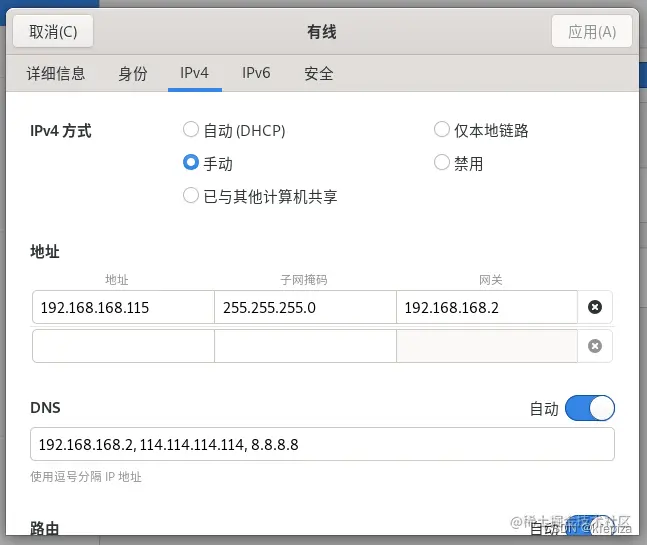Click the IPv4 方式 label
This screenshot has height=545, width=647.
[61, 131]
